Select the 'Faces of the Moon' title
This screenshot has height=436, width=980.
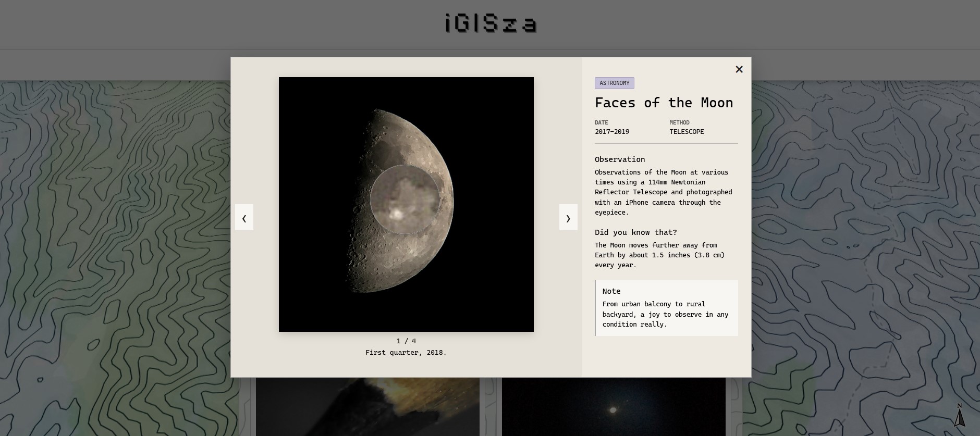(664, 103)
